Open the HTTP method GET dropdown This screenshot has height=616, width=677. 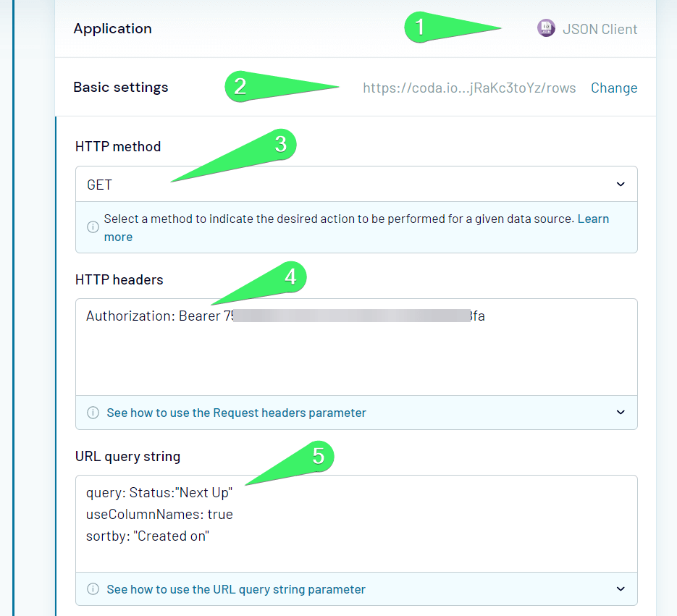coord(356,185)
